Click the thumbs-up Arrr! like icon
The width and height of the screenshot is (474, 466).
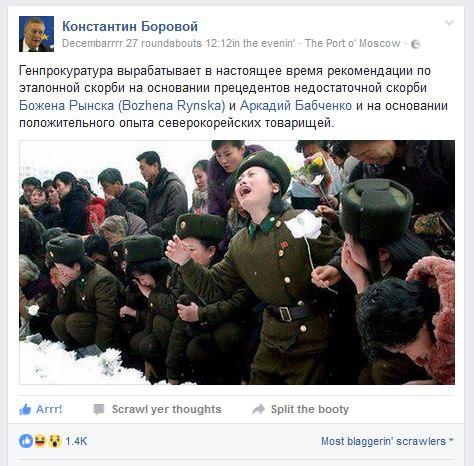tap(25, 409)
